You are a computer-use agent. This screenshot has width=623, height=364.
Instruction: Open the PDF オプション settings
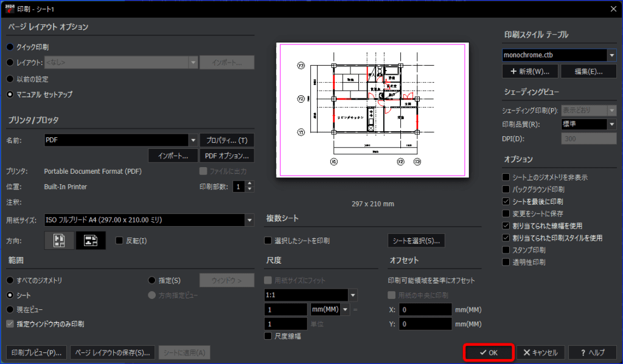pyautogui.click(x=226, y=155)
